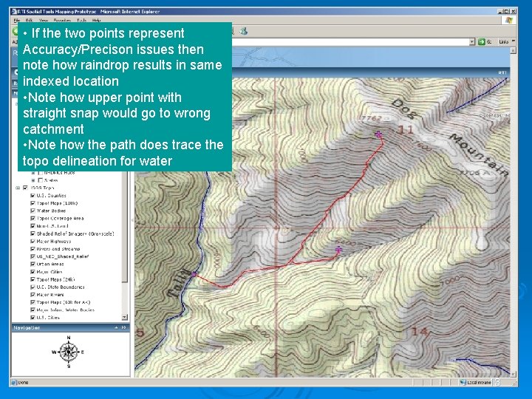
Task: Expand the Links toolbar chevron
Action: tap(514, 41)
